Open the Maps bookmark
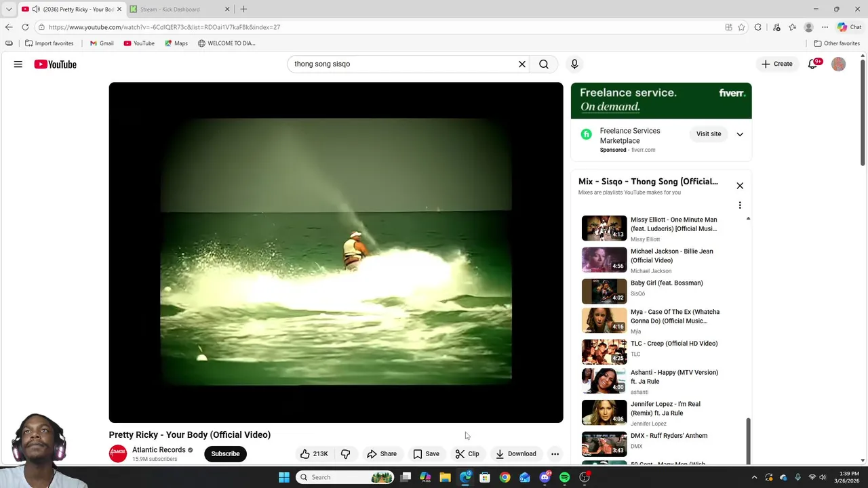868x488 pixels. click(176, 43)
